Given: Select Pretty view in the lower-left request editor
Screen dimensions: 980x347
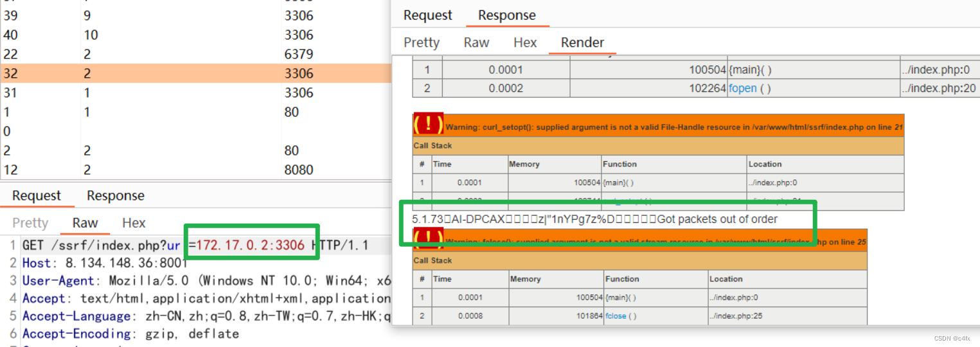Looking at the screenshot, I should tap(30, 223).
